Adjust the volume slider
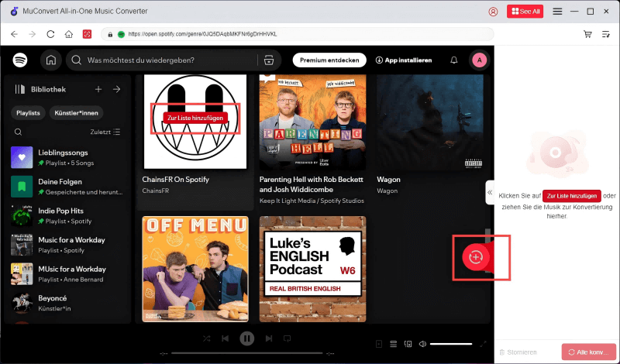The height and width of the screenshot is (364, 620). [x=450, y=343]
